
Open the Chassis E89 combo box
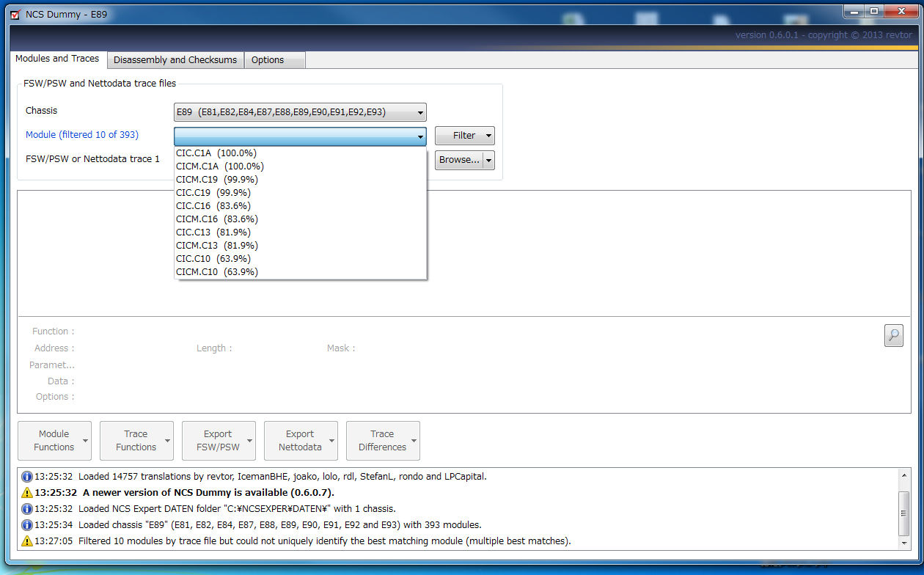(x=300, y=112)
